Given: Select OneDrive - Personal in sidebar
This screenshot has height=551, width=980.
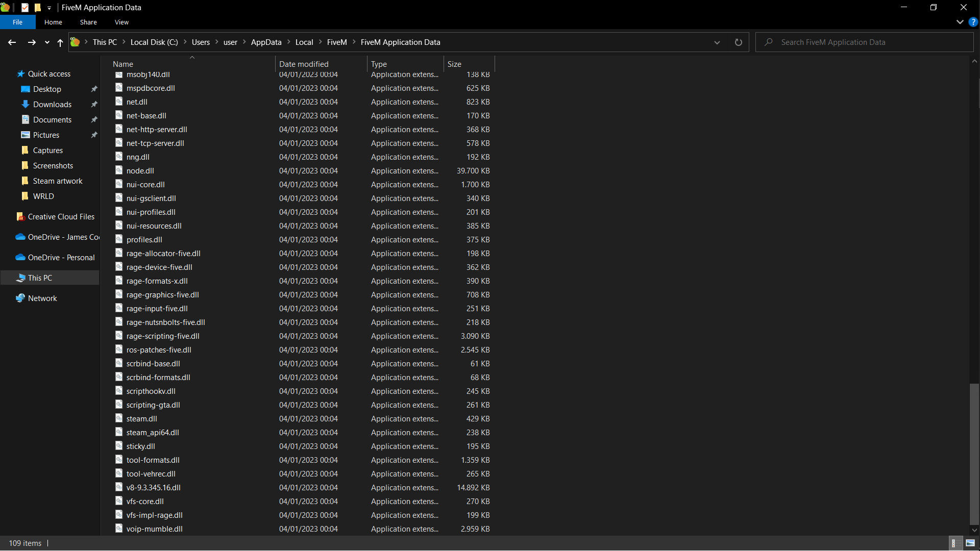Looking at the screenshot, I should [x=61, y=258].
